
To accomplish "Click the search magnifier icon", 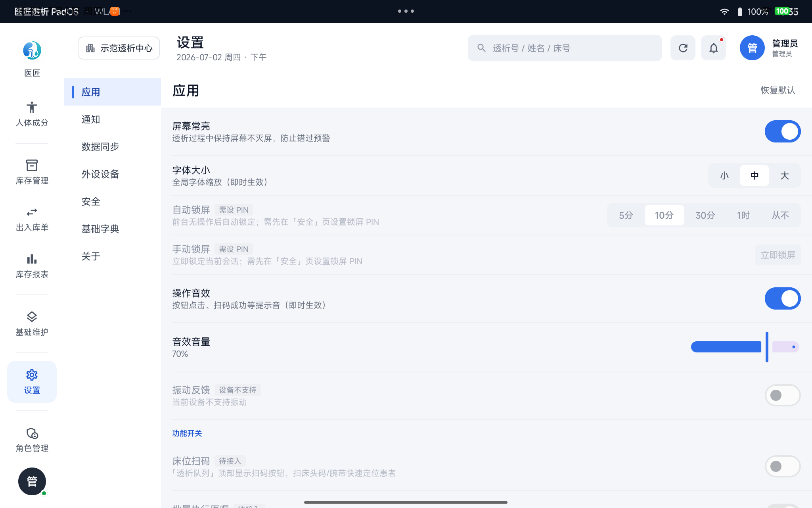I will [481, 48].
